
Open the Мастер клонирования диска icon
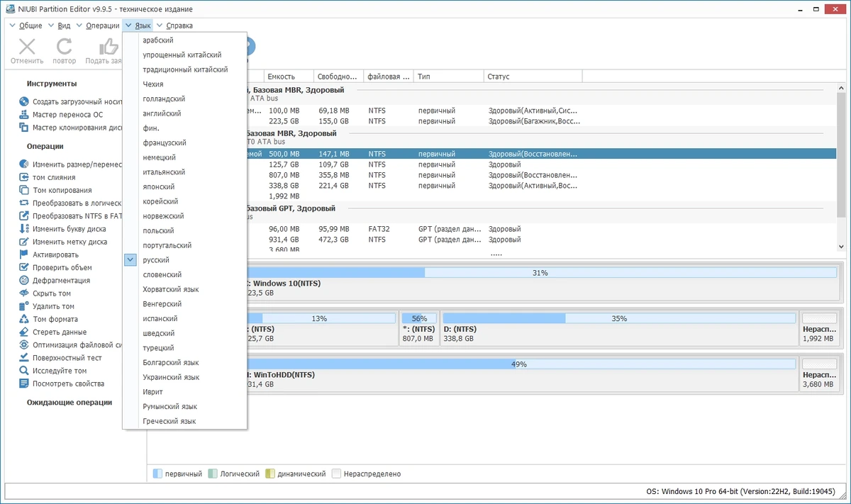[x=24, y=128]
